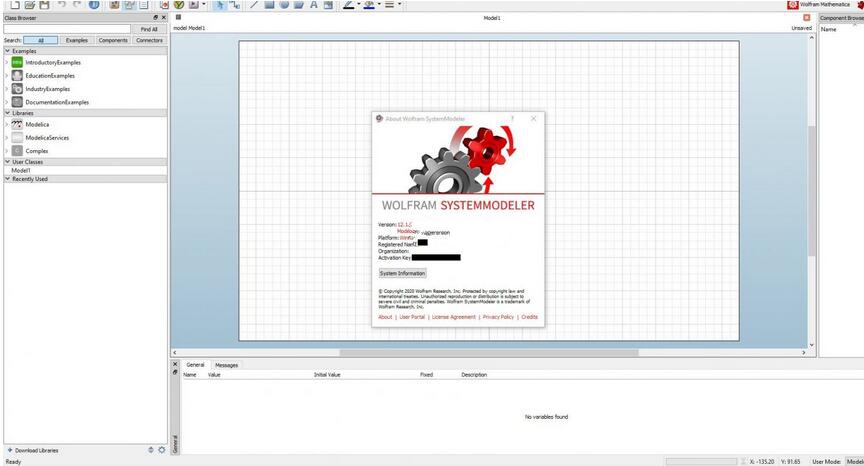Click the ModelicaServices library icon

tap(17, 138)
